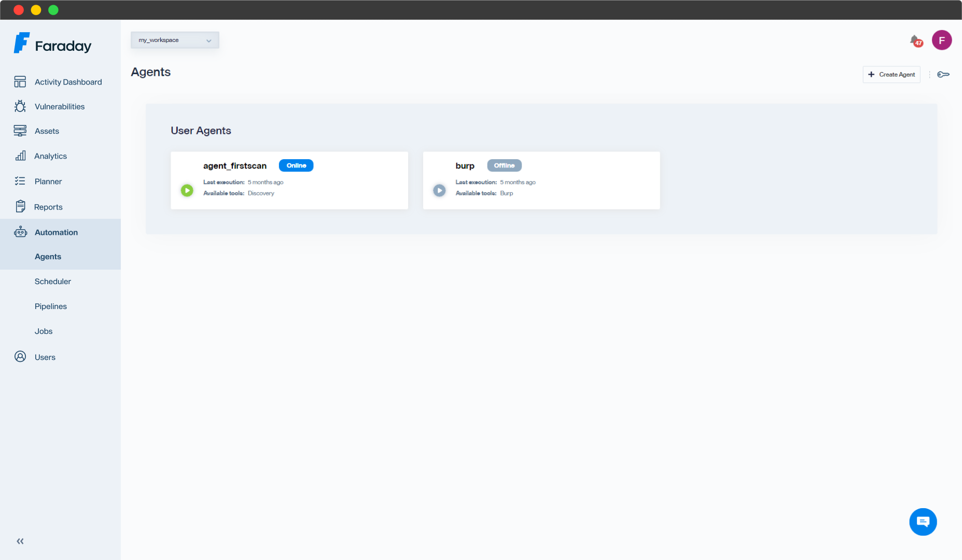Viewport: 962px width, 560px height.
Task: Open the Activity Dashboard link
Action: pyautogui.click(x=68, y=82)
